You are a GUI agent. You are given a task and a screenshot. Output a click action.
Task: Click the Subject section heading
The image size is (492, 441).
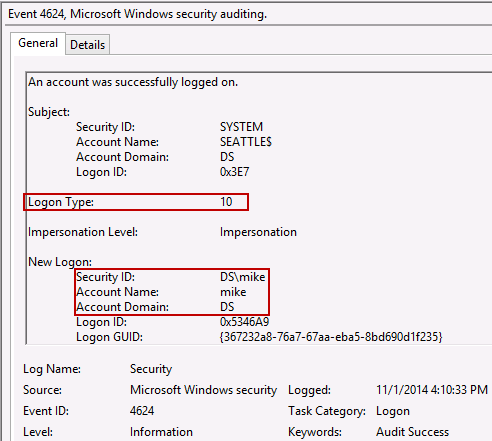pyautogui.click(x=49, y=112)
